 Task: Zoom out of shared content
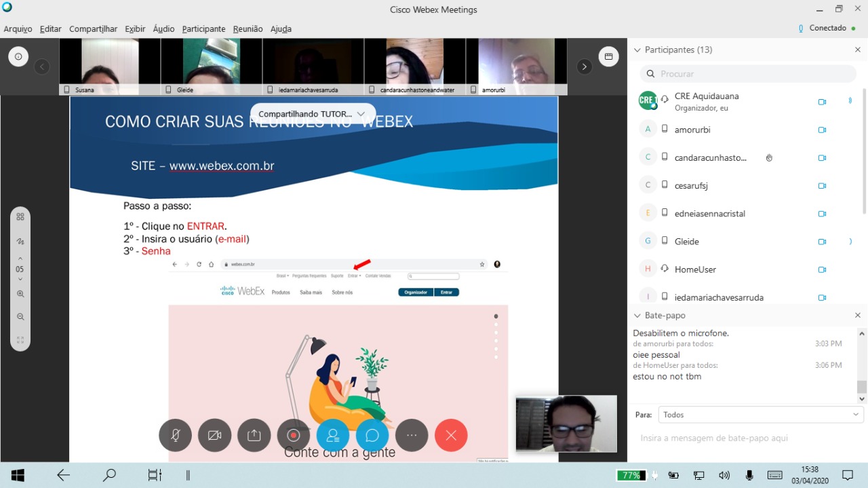click(x=20, y=317)
